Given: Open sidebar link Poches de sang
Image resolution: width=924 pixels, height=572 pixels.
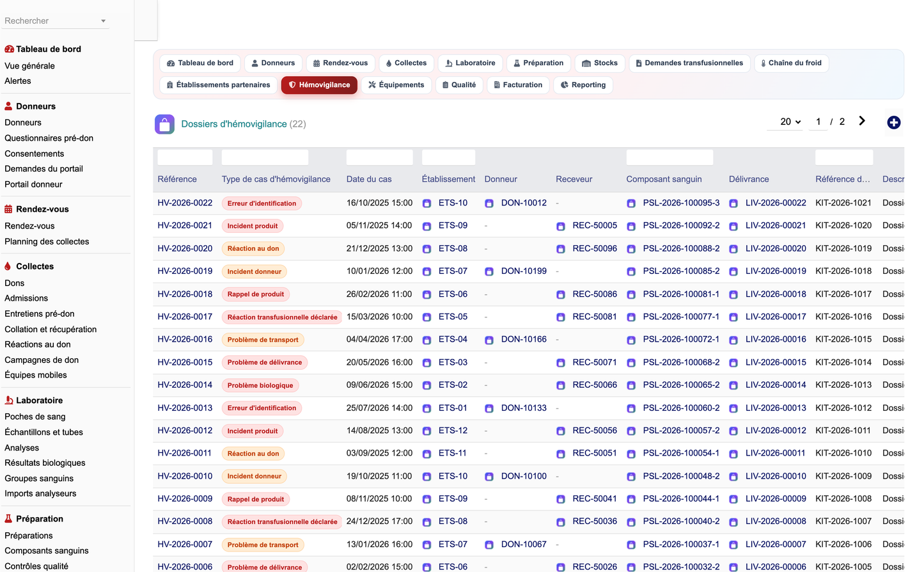Looking at the screenshot, I should pyautogui.click(x=35, y=417).
